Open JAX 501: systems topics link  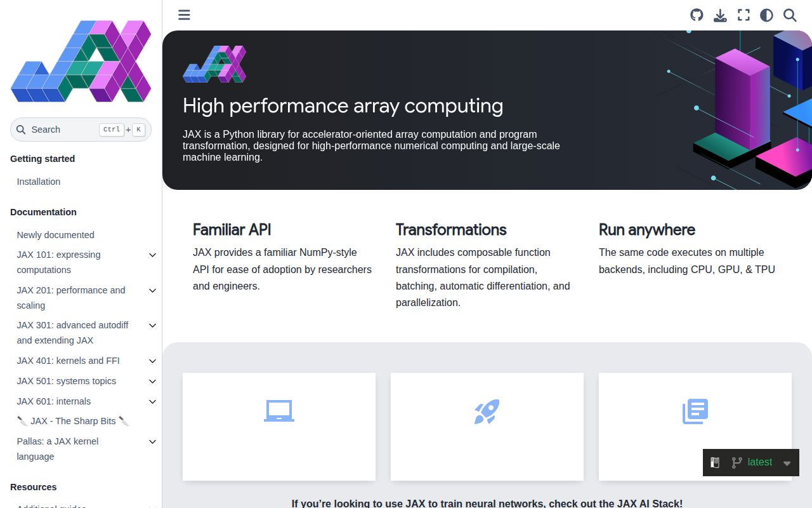[67, 381]
